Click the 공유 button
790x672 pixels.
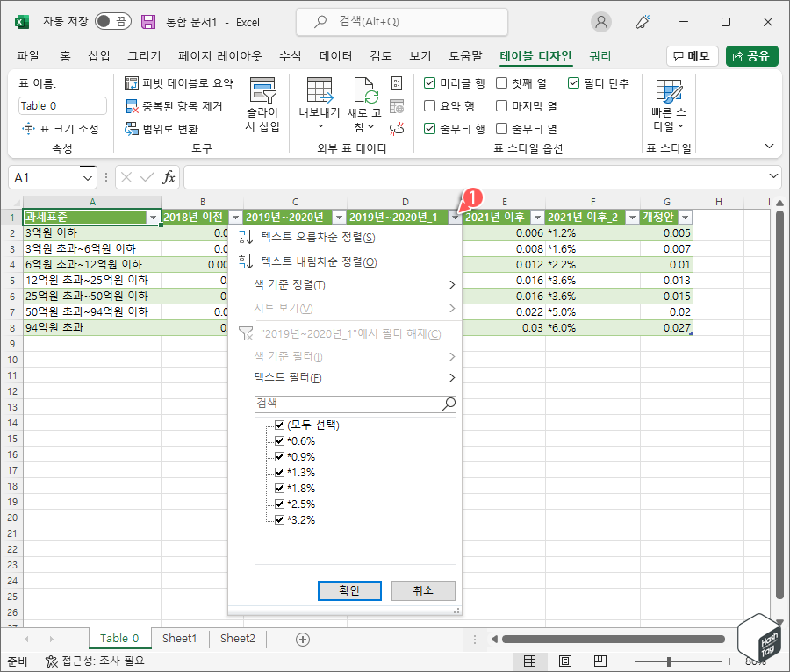[x=753, y=54]
